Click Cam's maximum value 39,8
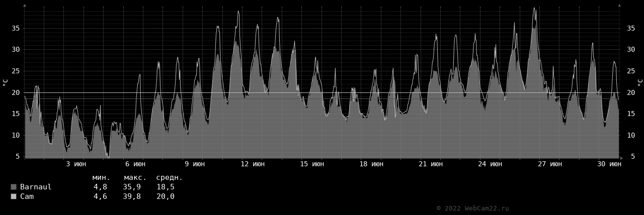This screenshot has height=215, width=644. (x=132, y=196)
